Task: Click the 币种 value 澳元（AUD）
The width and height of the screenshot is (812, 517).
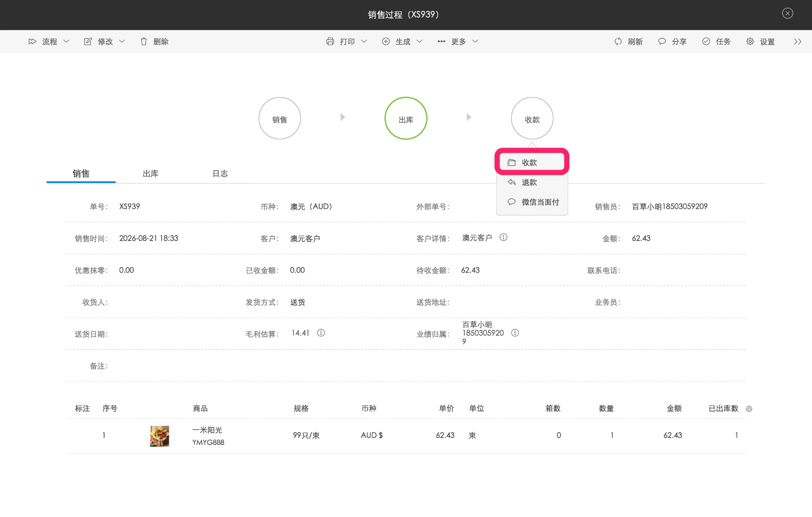Action: point(311,206)
